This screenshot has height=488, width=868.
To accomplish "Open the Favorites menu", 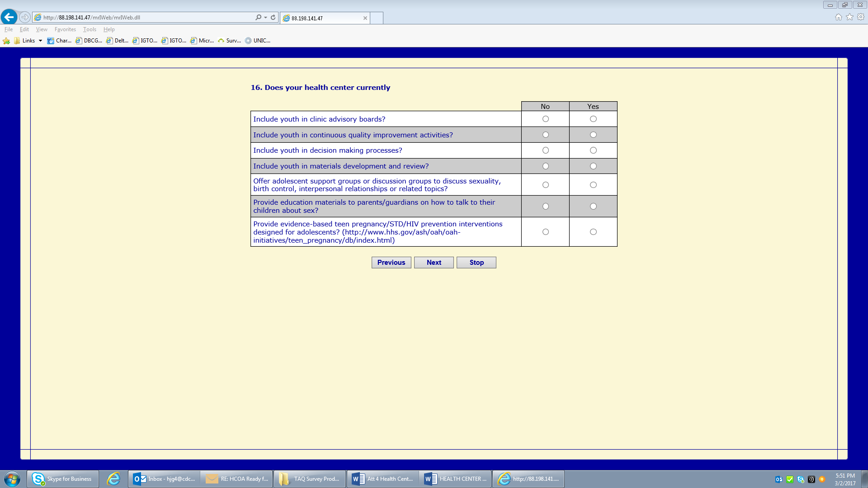I will coord(65,29).
